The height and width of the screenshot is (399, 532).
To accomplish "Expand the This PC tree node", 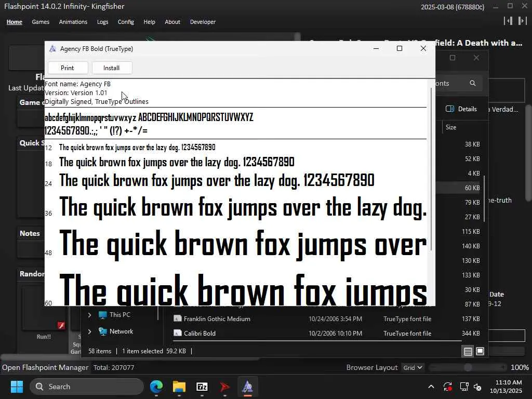I will click(x=89, y=315).
